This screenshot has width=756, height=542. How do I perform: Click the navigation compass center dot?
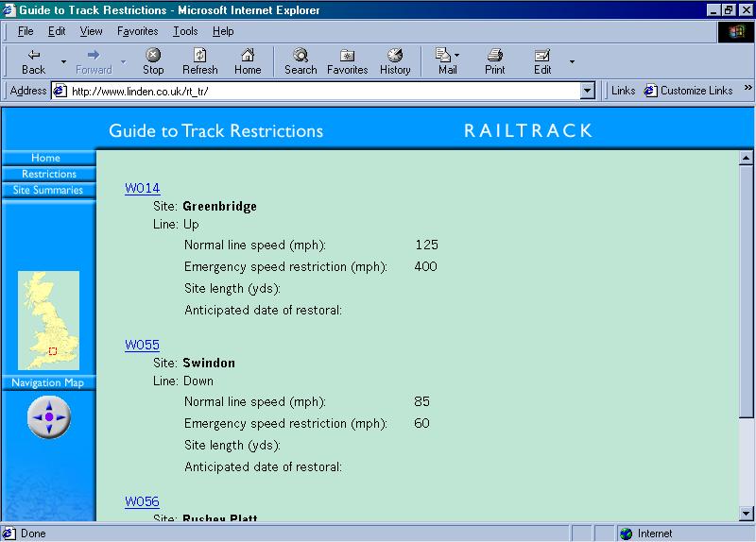point(49,416)
